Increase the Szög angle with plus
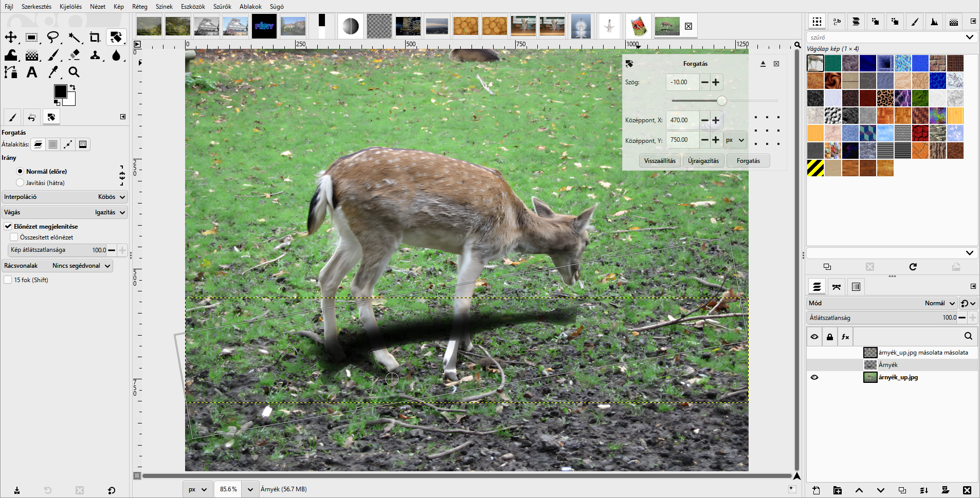 pyautogui.click(x=716, y=82)
